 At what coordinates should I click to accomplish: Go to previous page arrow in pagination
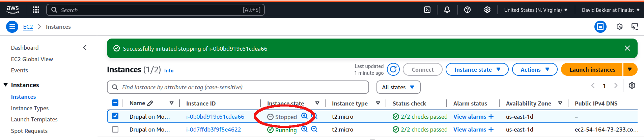pos(593,86)
